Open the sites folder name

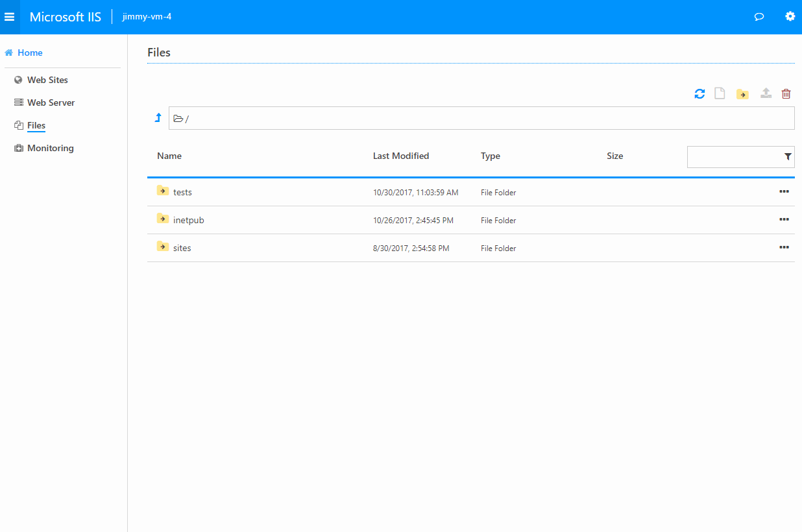182,248
